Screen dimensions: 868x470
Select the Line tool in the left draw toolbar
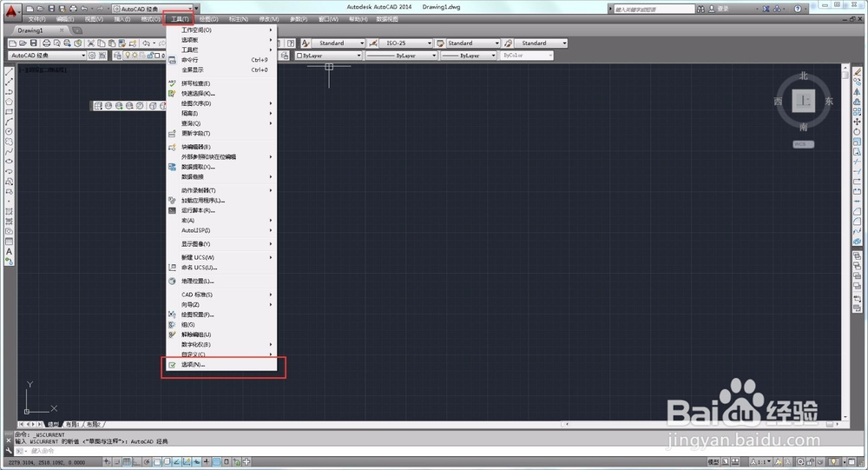[9, 72]
